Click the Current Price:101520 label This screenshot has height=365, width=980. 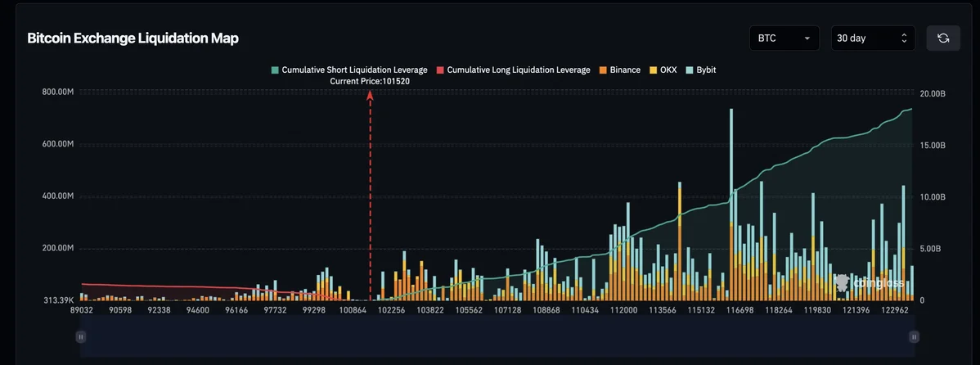tap(370, 82)
